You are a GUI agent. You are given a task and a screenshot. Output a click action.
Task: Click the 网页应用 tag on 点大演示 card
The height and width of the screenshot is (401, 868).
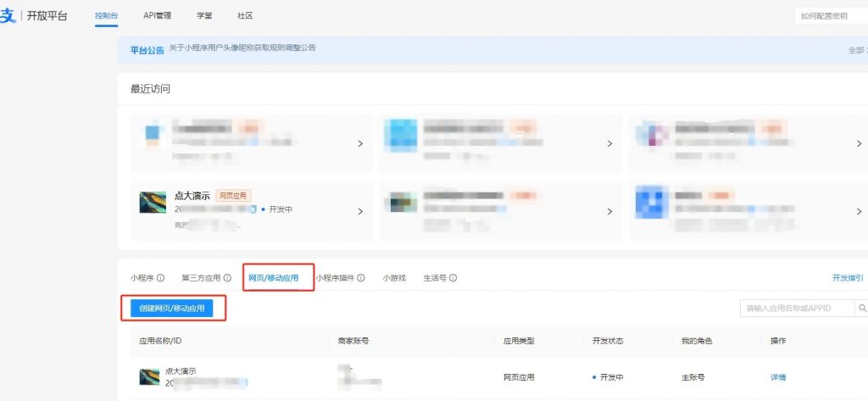(x=233, y=196)
